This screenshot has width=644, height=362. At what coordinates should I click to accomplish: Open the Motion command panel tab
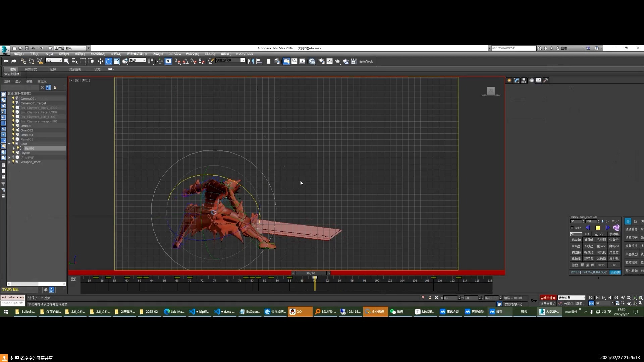tap(531, 80)
